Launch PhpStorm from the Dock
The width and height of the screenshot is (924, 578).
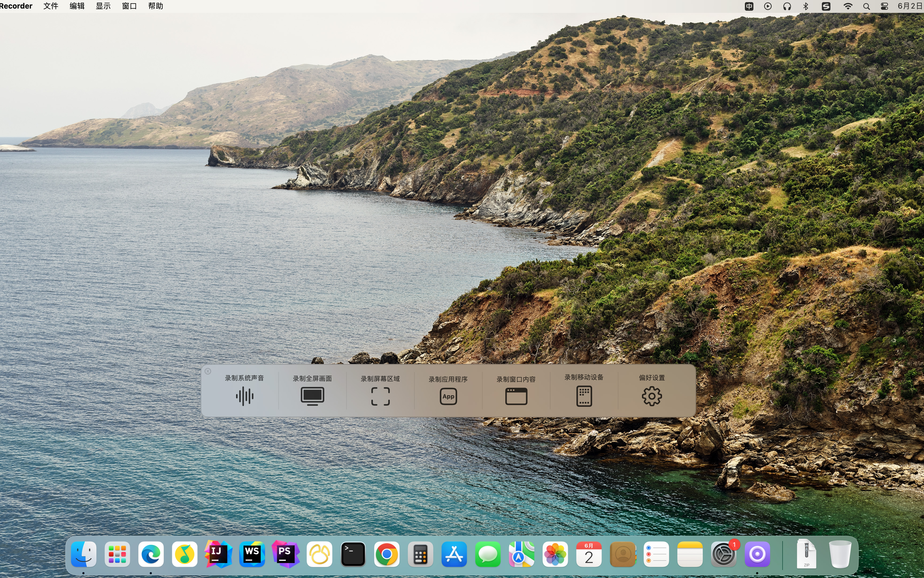(286, 554)
